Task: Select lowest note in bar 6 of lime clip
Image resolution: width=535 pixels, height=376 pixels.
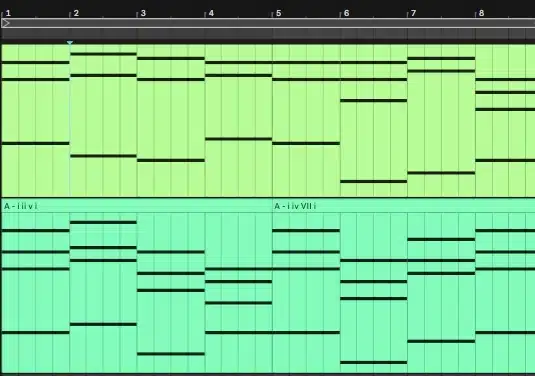Action: click(374, 182)
